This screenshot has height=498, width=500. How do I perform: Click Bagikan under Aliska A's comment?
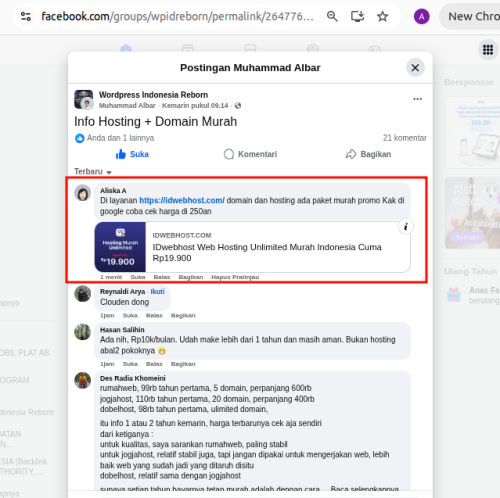point(191,277)
